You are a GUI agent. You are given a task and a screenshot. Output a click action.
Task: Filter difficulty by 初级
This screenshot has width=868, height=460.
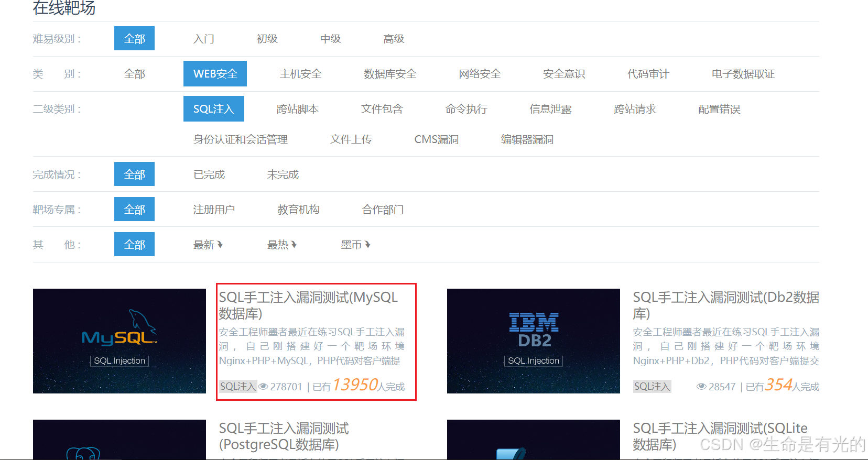(267, 39)
